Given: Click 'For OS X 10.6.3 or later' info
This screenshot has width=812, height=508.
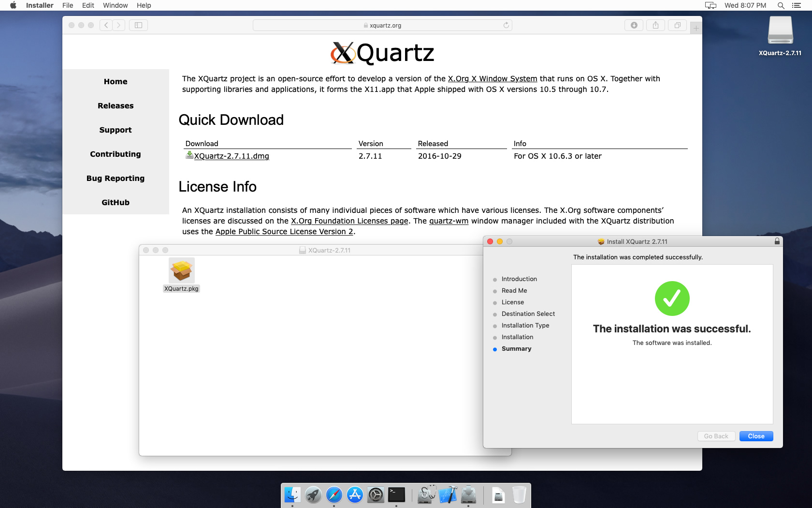Looking at the screenshot, I should 558,156.
